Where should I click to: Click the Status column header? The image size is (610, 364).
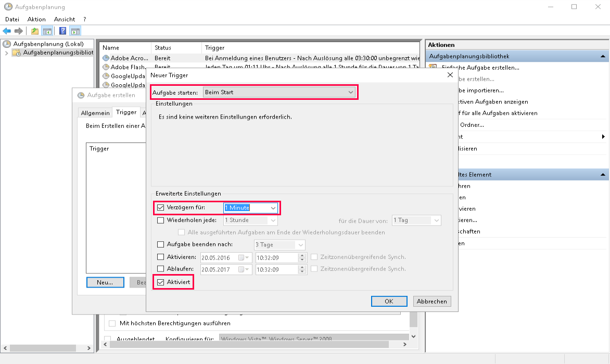[163, 48]
